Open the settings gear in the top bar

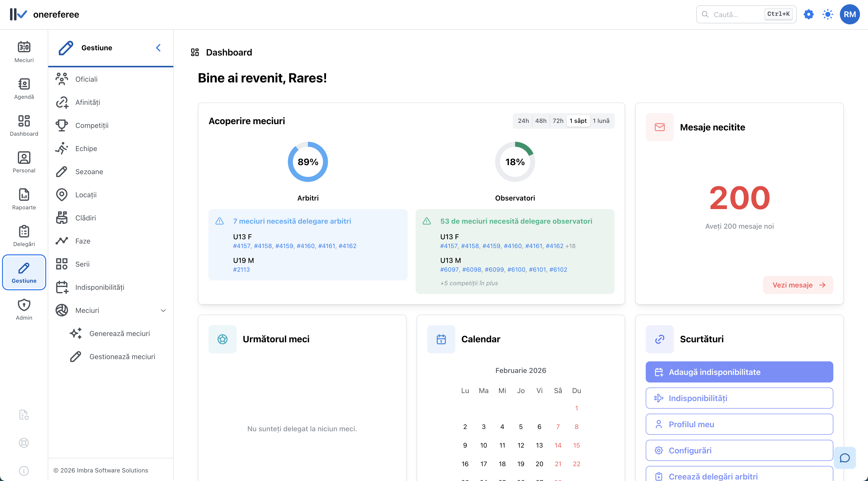pyautogui.click(x=809, y=14)
